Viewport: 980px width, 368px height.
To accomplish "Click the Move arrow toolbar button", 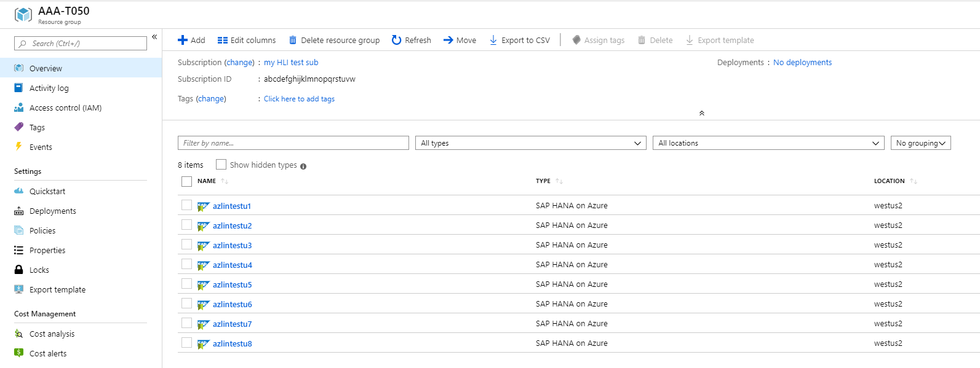I will coord(460,40).
